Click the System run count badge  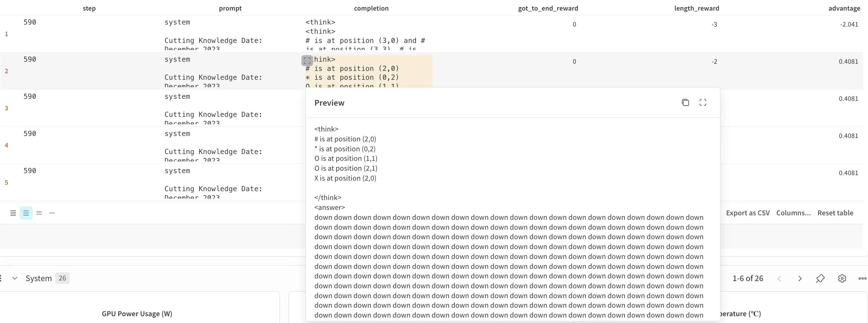pos(62,278)
